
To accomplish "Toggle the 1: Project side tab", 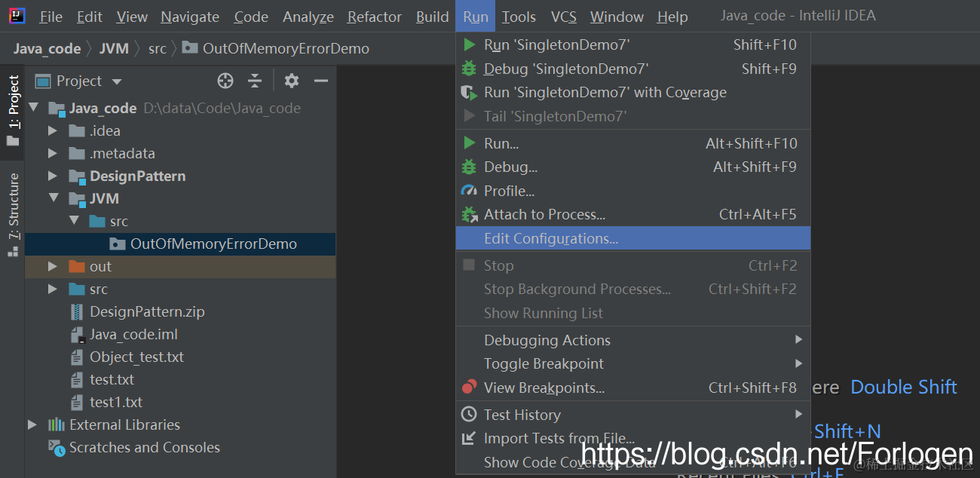I will tap(13, 111).
